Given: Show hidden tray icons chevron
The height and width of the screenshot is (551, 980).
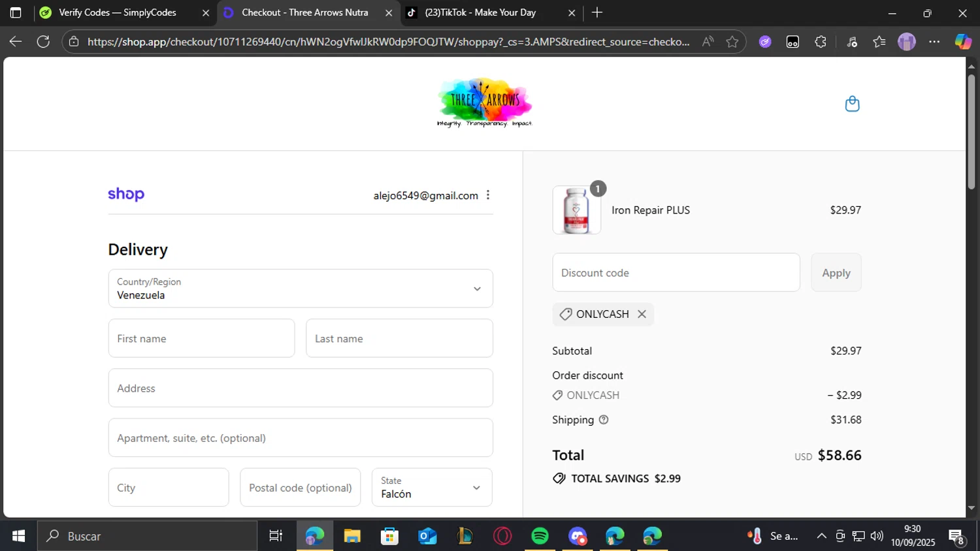Looking at the screenshot, I should (x=821, y=536).
